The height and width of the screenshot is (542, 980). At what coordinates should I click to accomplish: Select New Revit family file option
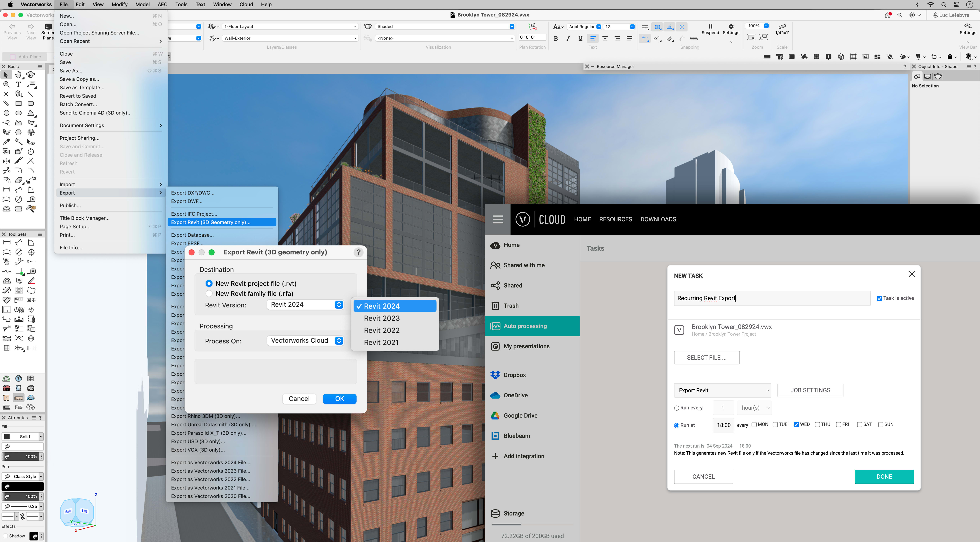[x=209, y=293]
